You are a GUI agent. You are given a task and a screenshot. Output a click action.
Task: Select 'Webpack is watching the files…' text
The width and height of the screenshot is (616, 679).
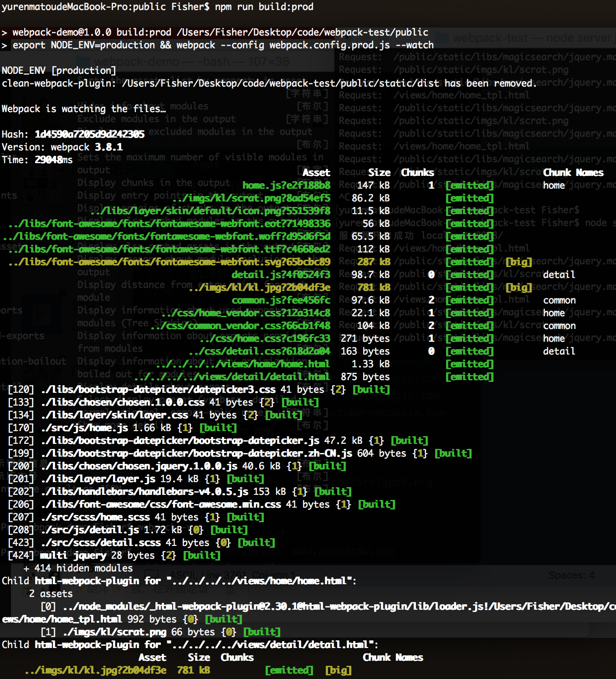(x=84, y=109)
